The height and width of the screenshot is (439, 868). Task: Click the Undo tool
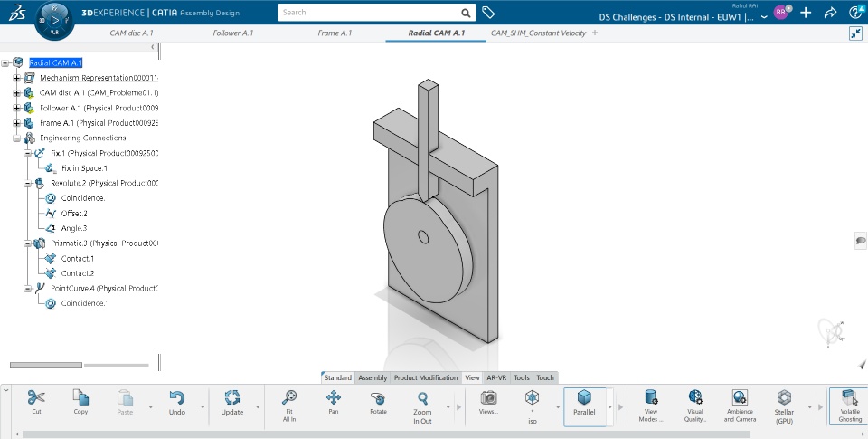click(x=177, y=403)
